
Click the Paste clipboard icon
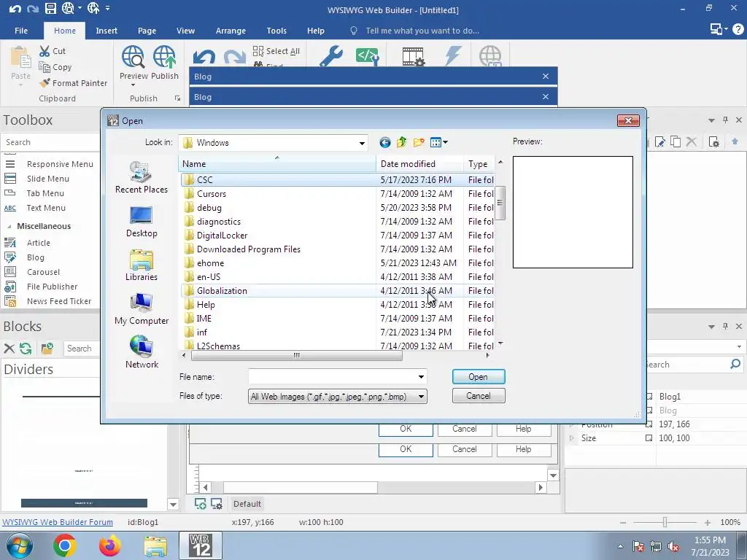20,58
